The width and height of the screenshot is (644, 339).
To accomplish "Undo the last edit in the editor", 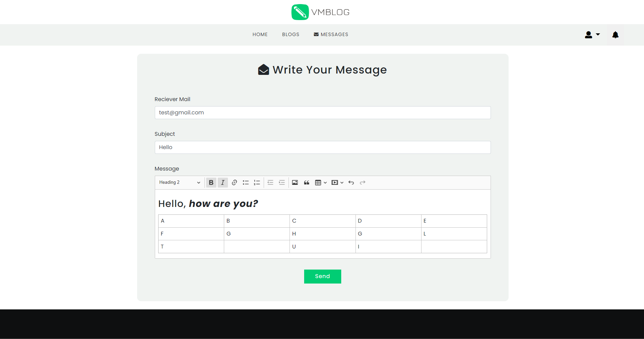I will click(x=351, y=182).
